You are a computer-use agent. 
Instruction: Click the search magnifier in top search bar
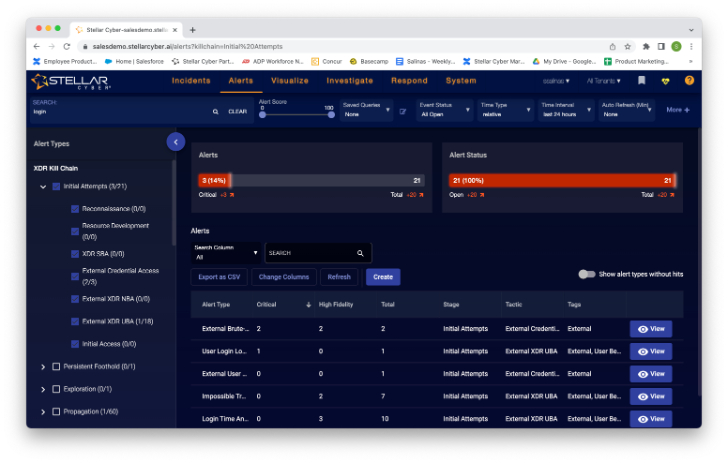click(215, 112)
